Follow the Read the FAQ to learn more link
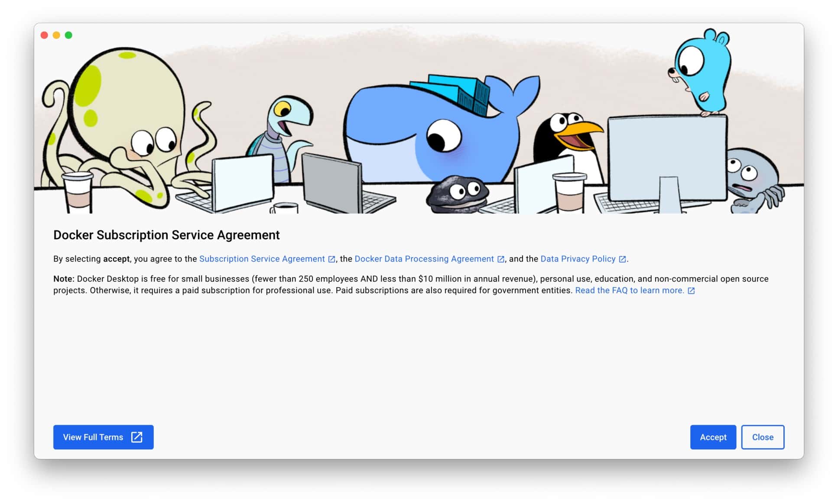Viewport: 838px width, 504px height. coord(630,290)
